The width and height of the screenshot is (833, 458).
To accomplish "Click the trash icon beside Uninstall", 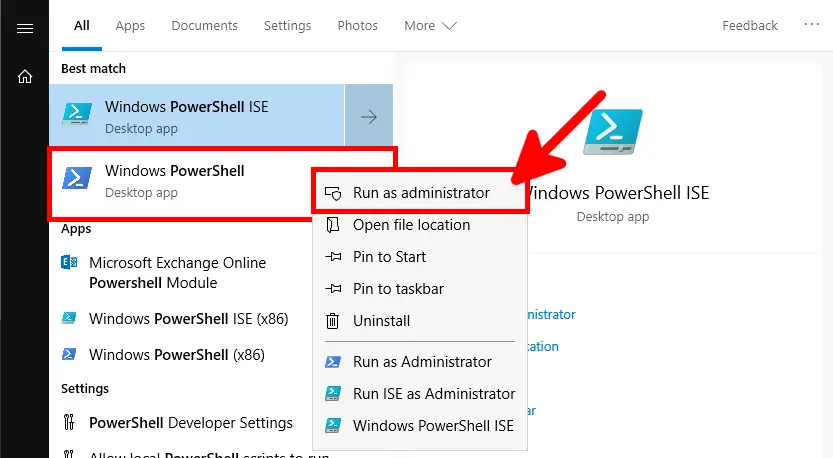I will coord(333,321).
